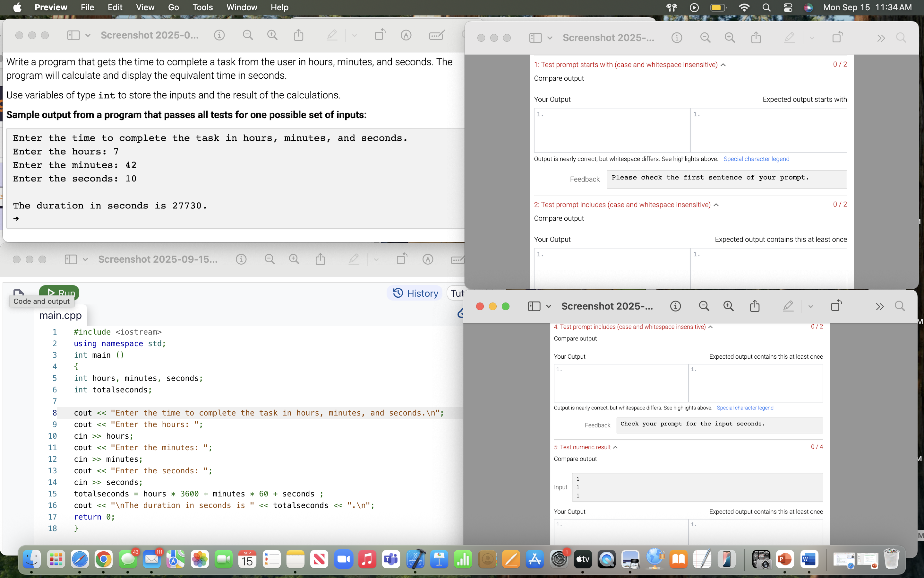
Task: Open markup options dropdown in front bottom-right window
Action: (x=811, y=307)
